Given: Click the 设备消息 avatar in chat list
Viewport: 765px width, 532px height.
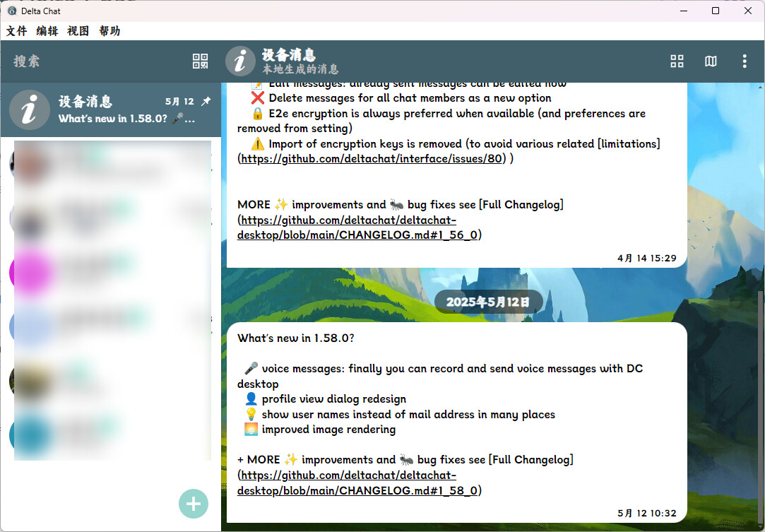Looking at the screenshot, I should [x=30, y=110].
